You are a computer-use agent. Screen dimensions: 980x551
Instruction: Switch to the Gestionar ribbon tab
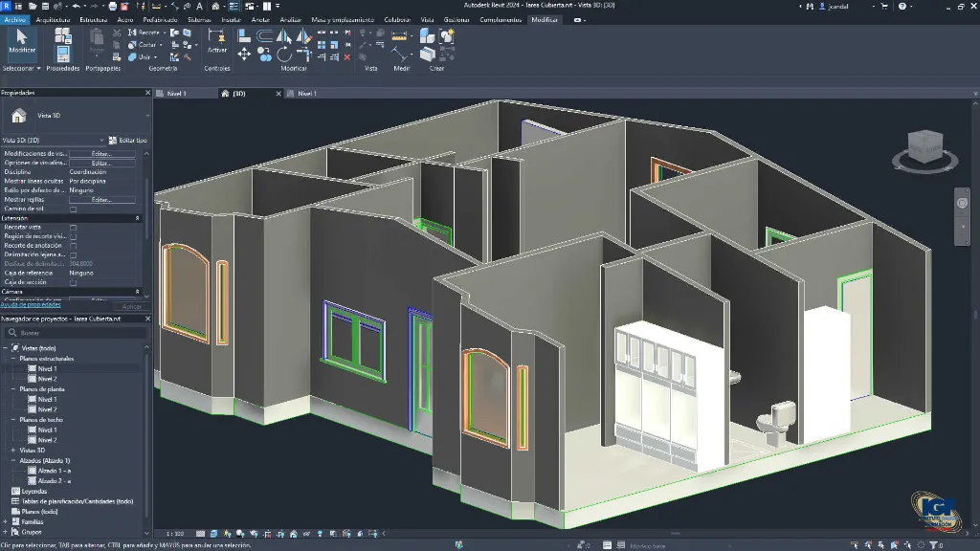tap(457, 20)
